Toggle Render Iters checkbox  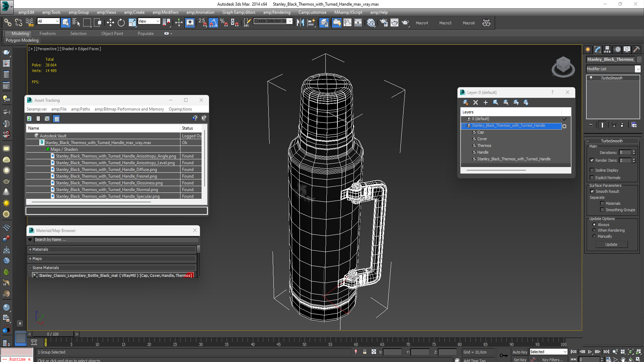point(592,160)
